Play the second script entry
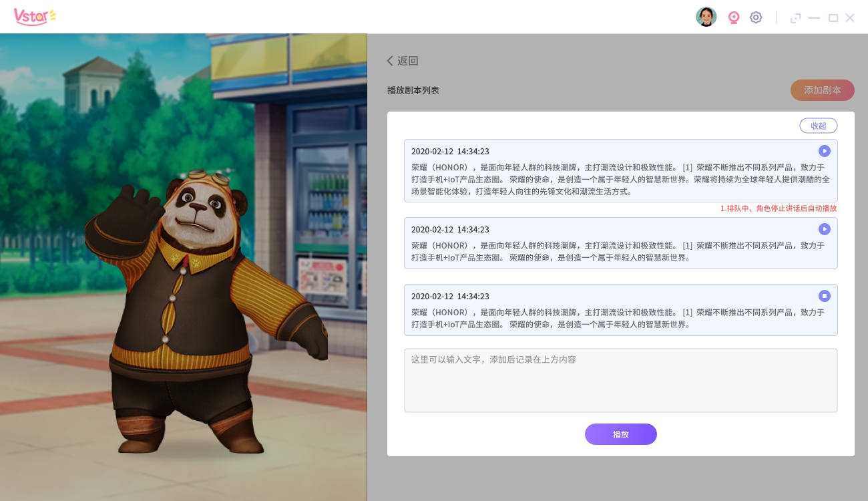 tap(825, 229)
